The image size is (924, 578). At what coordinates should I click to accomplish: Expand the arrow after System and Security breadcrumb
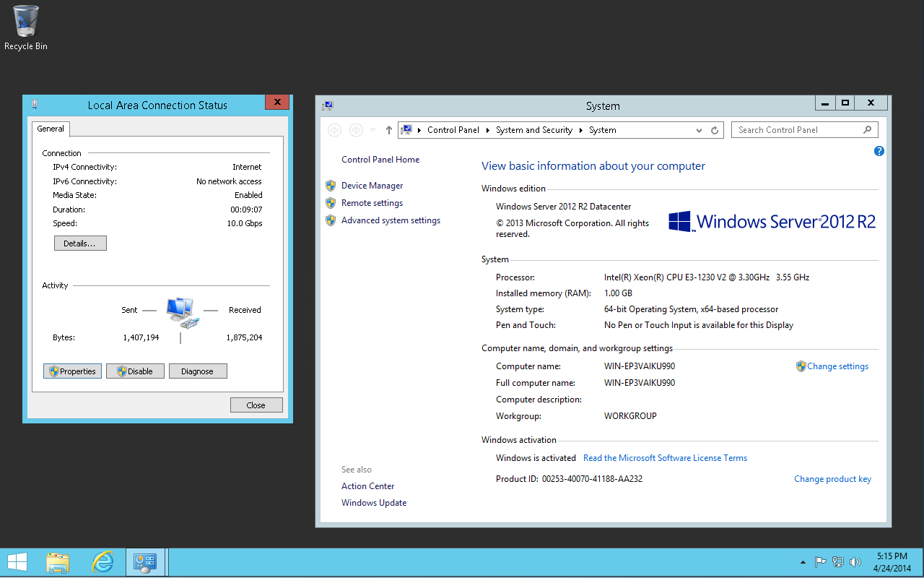pyautogui.click(x=581, y=130)
